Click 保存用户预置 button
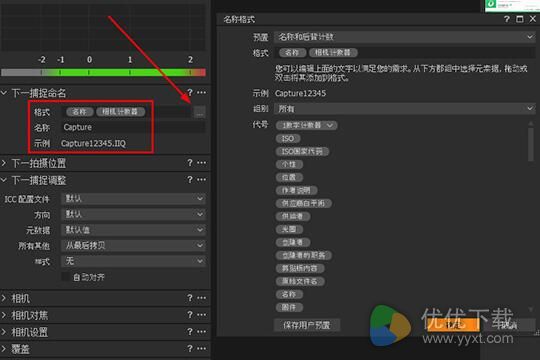 [x=307, y=325]
